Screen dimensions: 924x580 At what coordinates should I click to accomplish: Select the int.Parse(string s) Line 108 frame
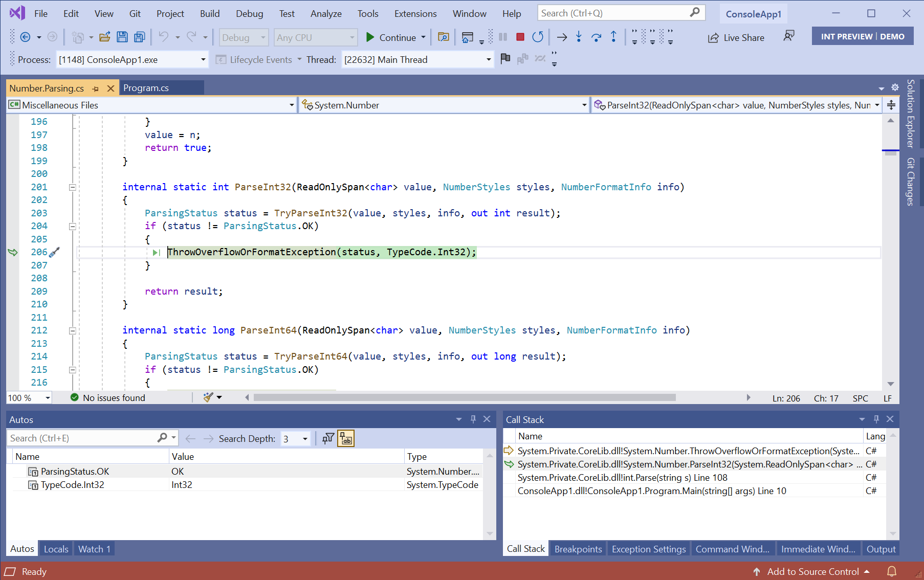coord(622,477)
